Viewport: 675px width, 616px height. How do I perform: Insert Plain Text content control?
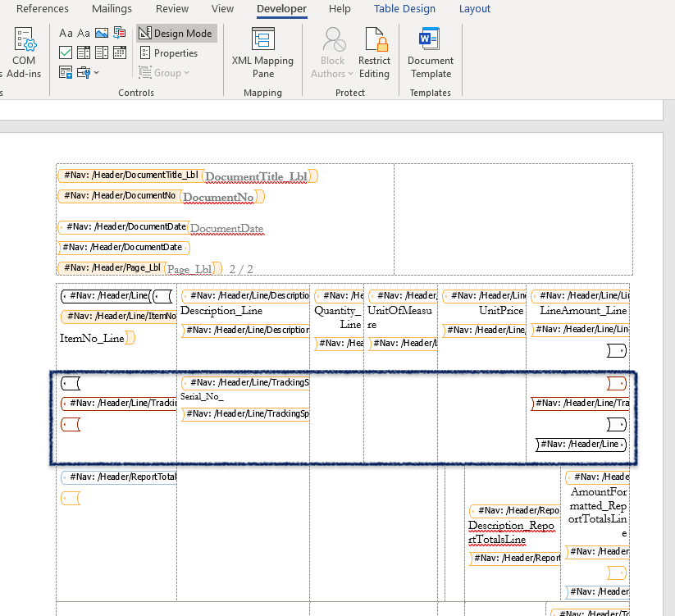[84, 33]
